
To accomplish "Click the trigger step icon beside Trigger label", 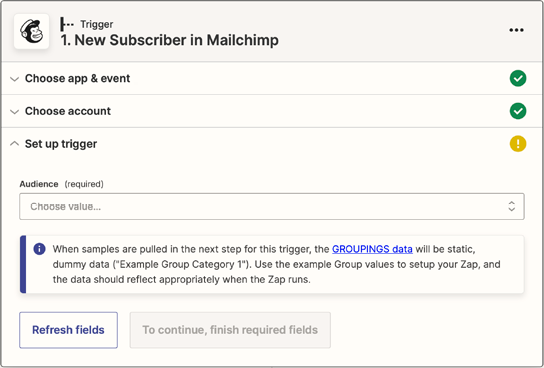I will point(67,24).
